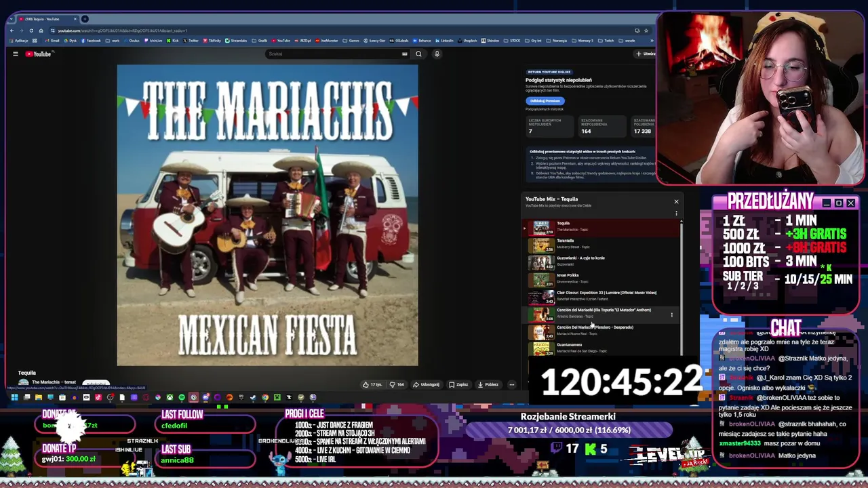Click the browser address bar URL
The width and height of the screenshot is (868, 488).
coord(122,30)
